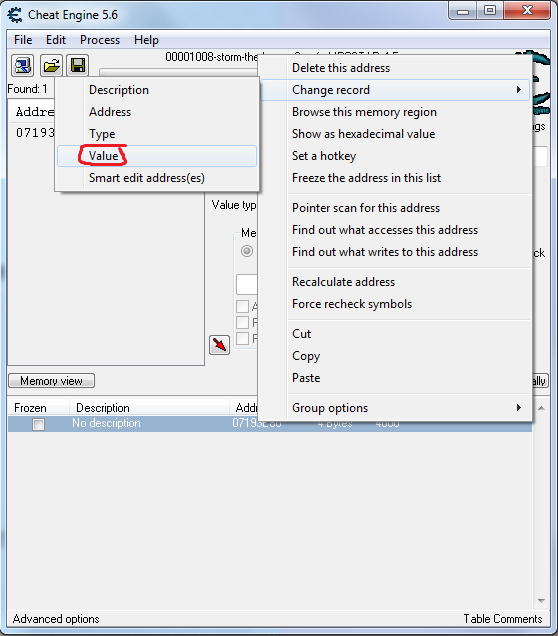Choose Cut from the context menu
Screen dimensions: 558x636
coord(395,334)
